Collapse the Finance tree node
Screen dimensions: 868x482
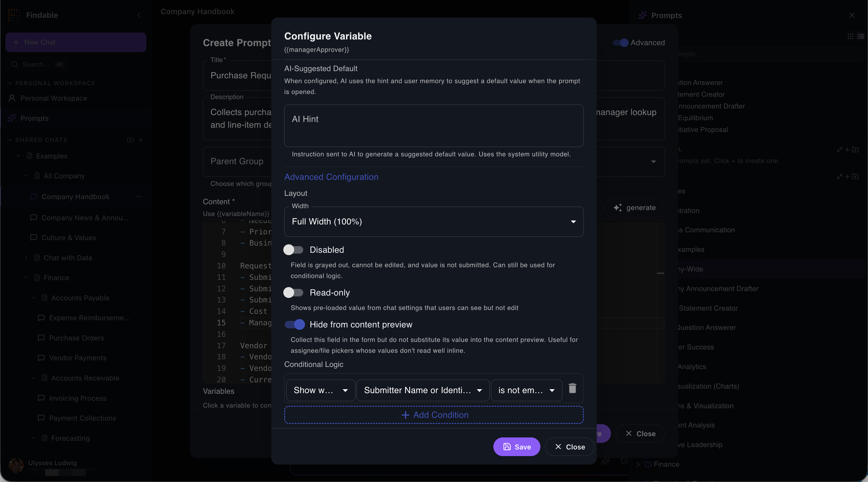[x=26, y=277]
